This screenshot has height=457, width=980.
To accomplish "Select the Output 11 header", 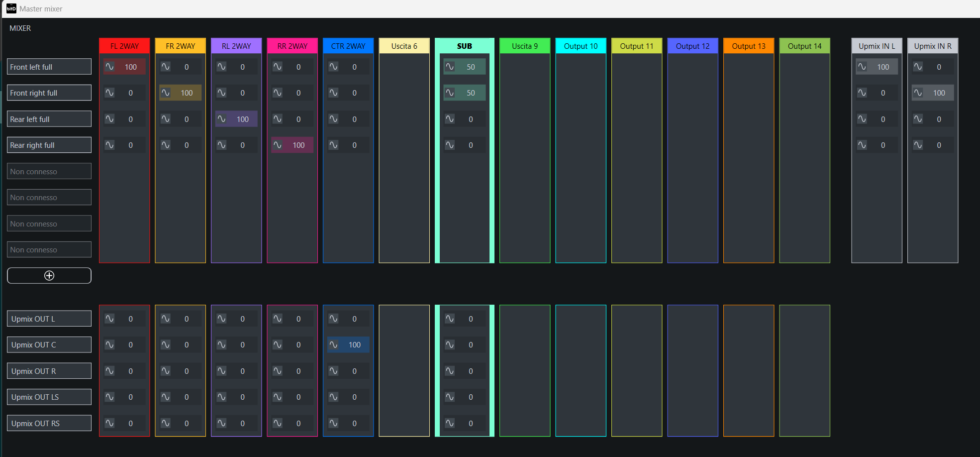I will pos(637,46).
